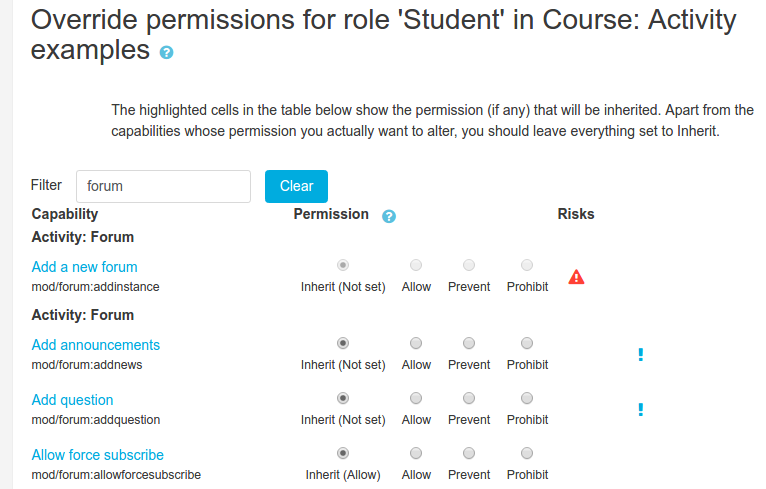Select Allow radio for Allow force subscribe
The height and width of the screenshot is (489, 766).
416,453
